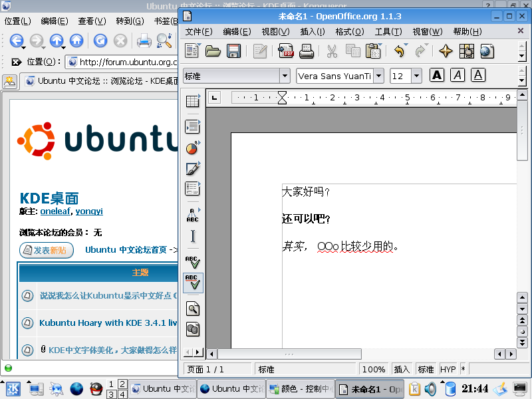Screen dimensions: 532x399
Task: Open the 文件(F) menu in OpenOffice
Action: [x=199, y=31]
